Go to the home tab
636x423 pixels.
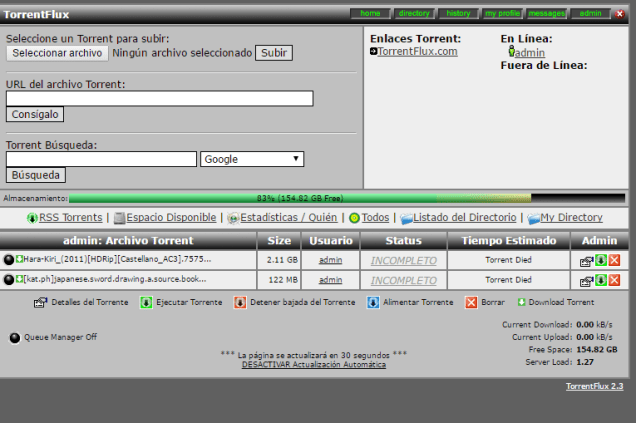point(370,13)
